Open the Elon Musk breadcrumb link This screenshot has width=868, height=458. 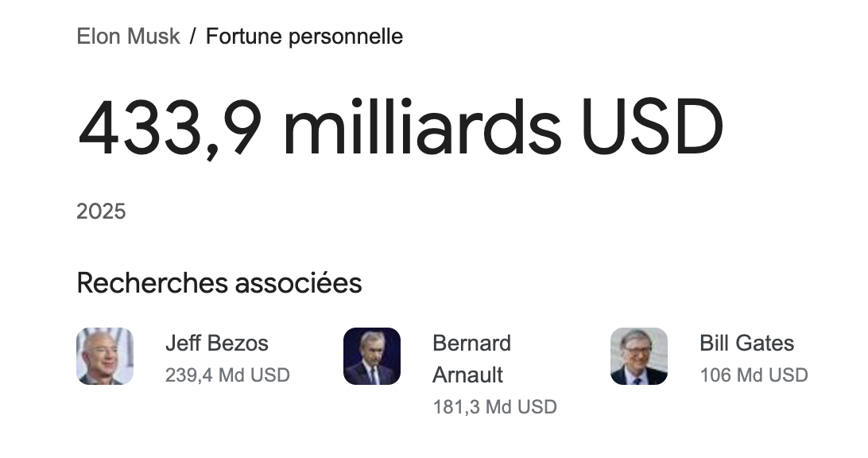[x=128, y=37]
